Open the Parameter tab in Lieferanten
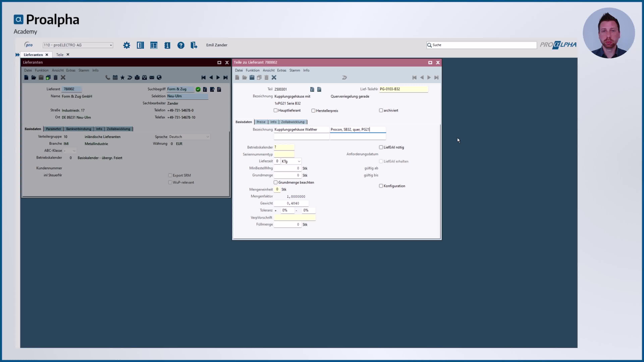 click(x=53, y=129)
